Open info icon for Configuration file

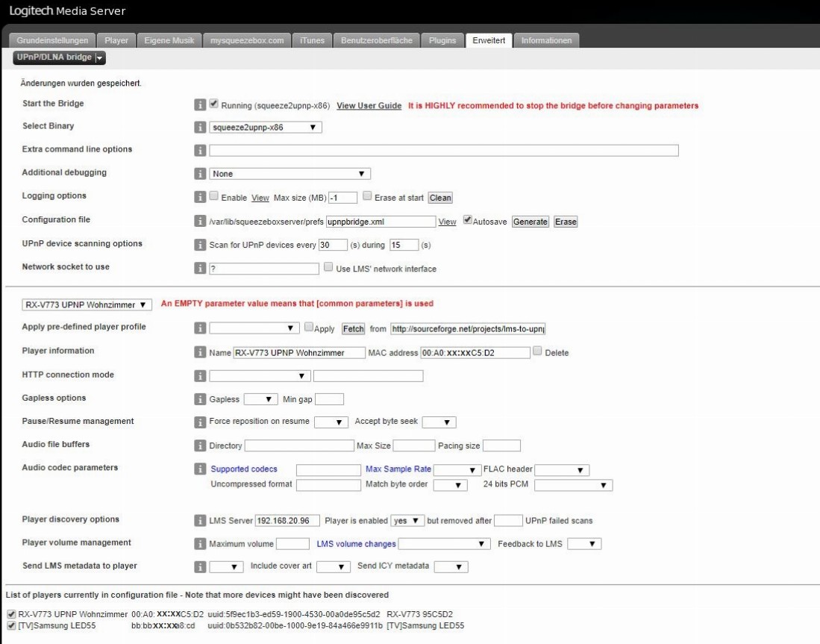tap(200, 221)
